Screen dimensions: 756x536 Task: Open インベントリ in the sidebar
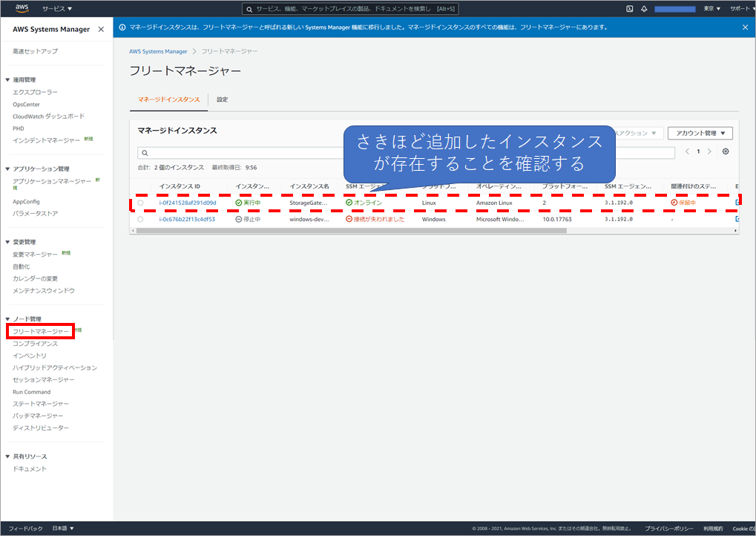click(x=30, y=356)
